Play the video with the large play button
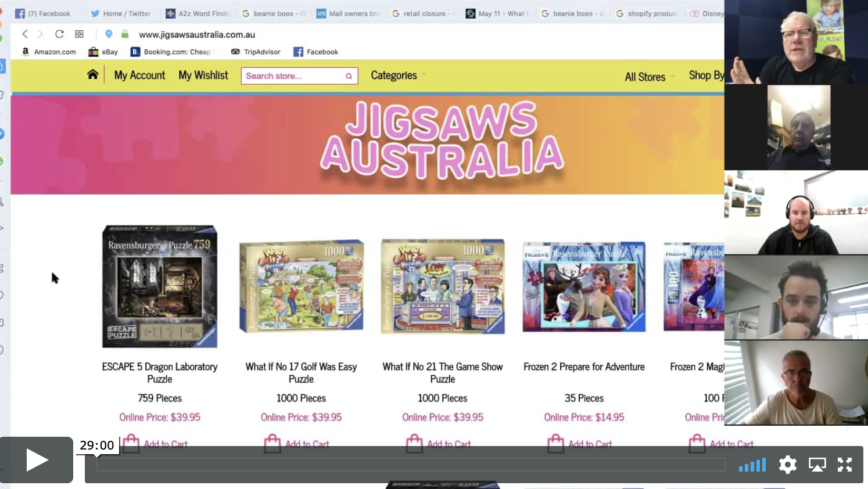This screenshot has width=868, height=489. [x=37, y=460]
